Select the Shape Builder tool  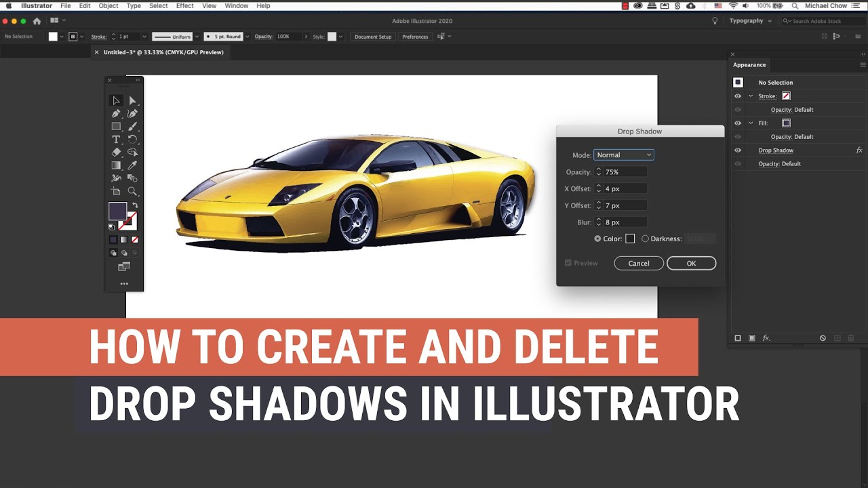click(132, 152)
